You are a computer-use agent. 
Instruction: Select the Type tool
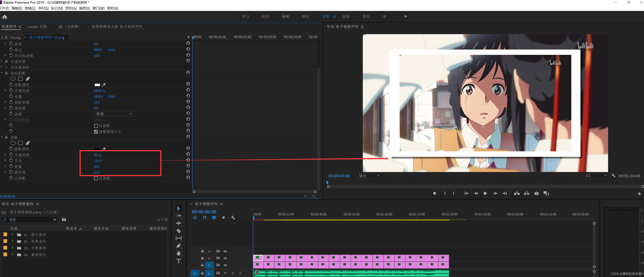179,261
